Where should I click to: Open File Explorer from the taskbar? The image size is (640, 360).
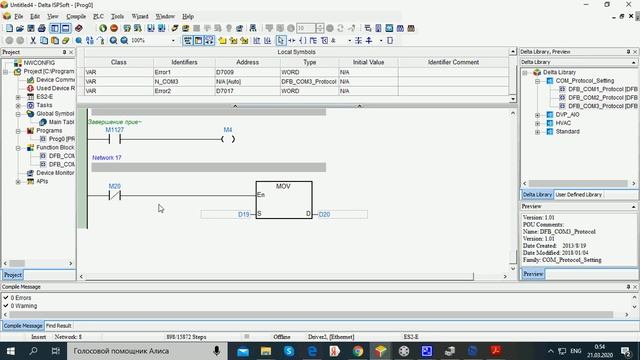click(266, 351)
